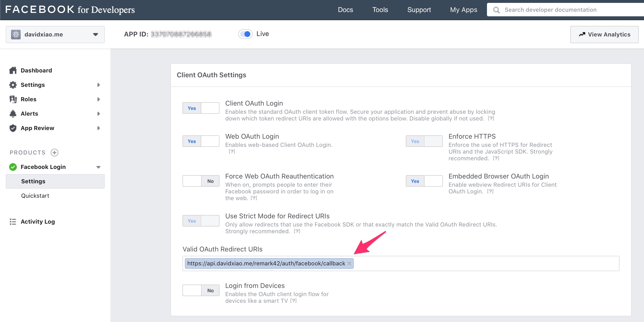Expand the Settings submenu arrow
Image resolution: width=644 pixels, height=322 pixels.
[98, 85]
